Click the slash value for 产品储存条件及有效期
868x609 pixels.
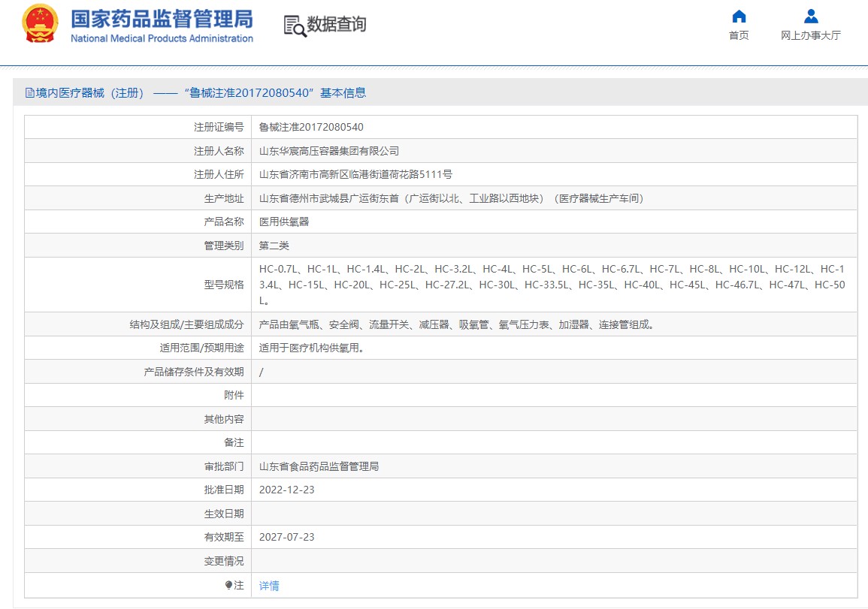pyautogui.click(x=262, y=372)
